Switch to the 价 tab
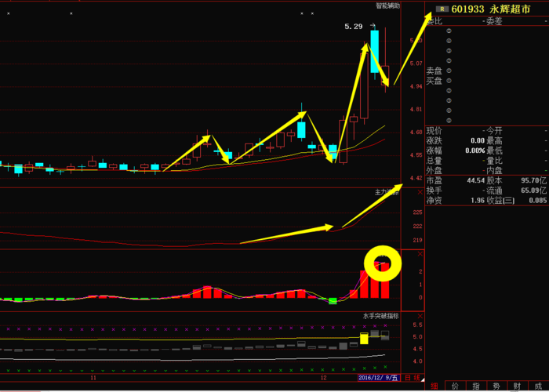The image size is (549, 392). coord(455,387)
